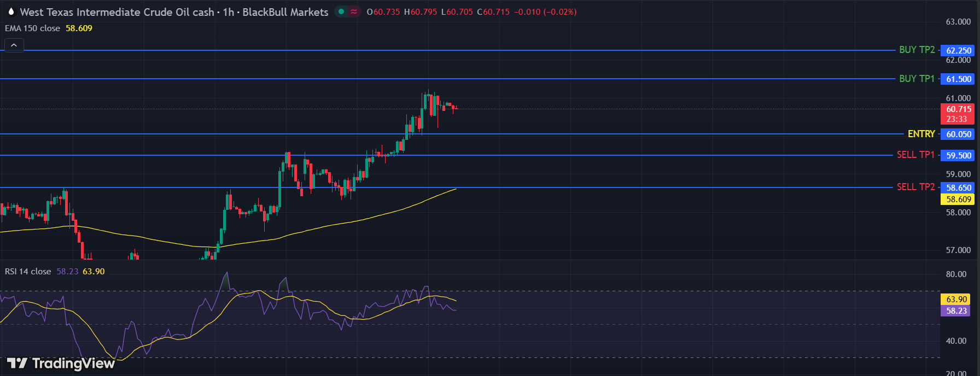Click the BUY TP2 line label
Screen dimensions: 980x376
click(917, 50)
